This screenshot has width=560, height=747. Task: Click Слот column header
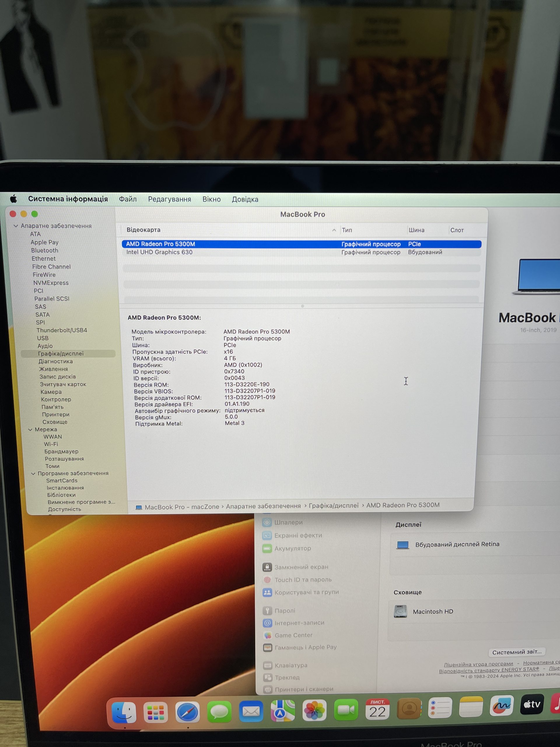pos(457,230)
